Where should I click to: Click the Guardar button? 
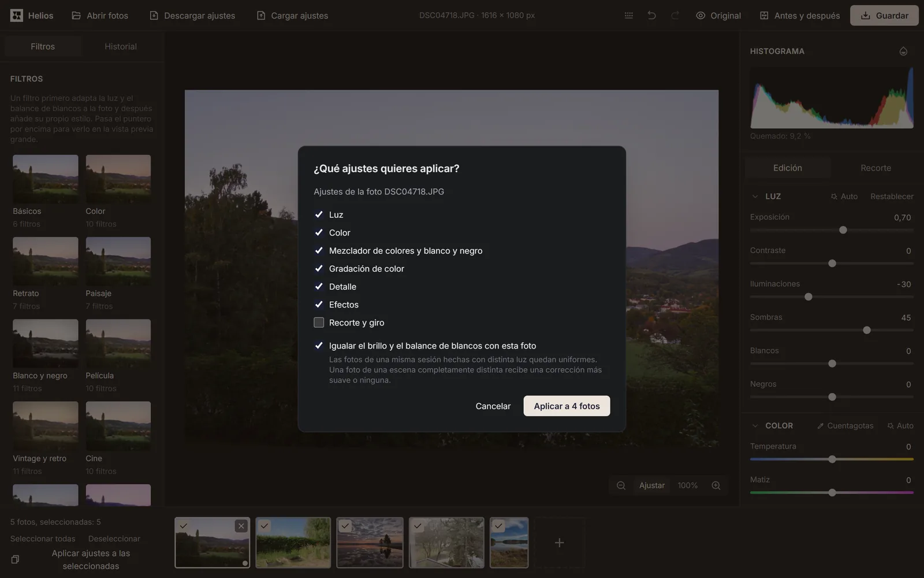pos(884,16)
